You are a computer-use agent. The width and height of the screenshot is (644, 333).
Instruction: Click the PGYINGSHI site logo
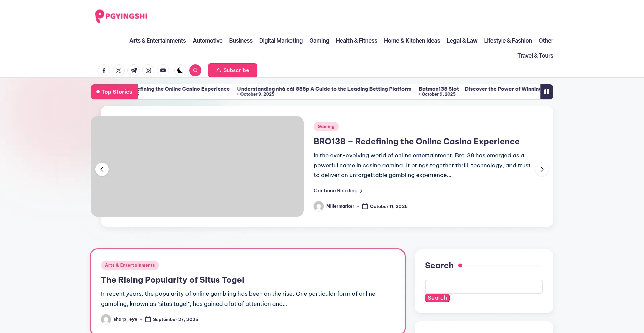click(x=121, y=16)
